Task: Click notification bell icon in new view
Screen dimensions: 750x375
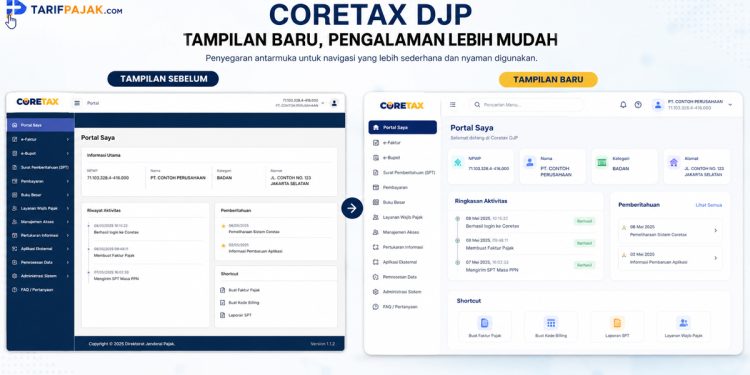Action: coord(623,105)
